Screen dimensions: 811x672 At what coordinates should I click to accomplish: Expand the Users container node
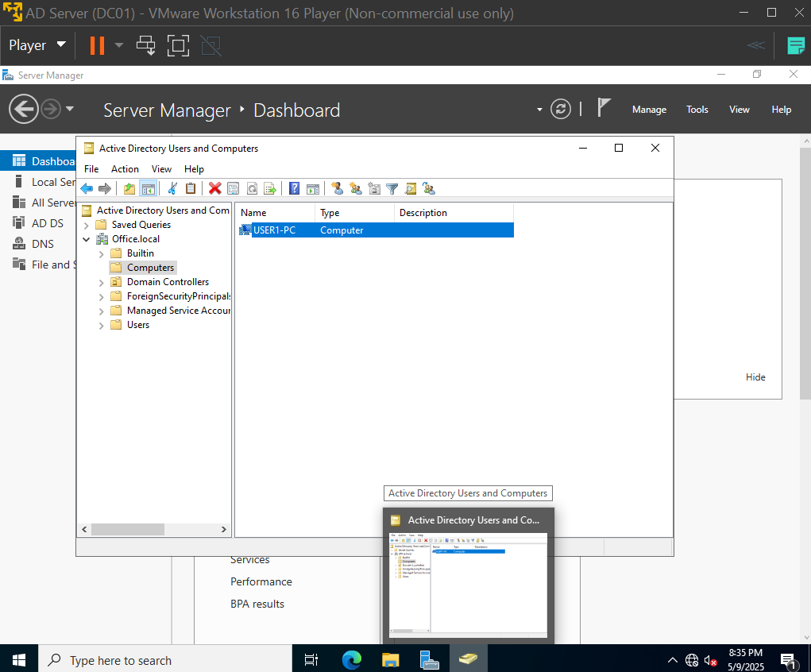tap(102, 326)
